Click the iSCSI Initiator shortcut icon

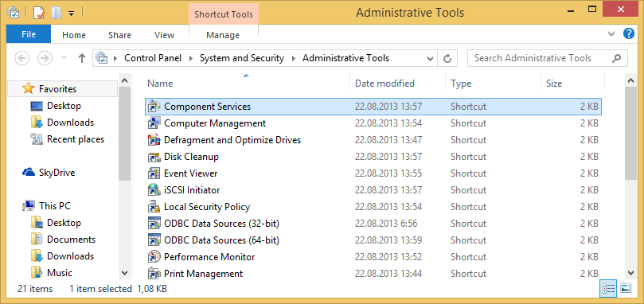coord(154,190)
